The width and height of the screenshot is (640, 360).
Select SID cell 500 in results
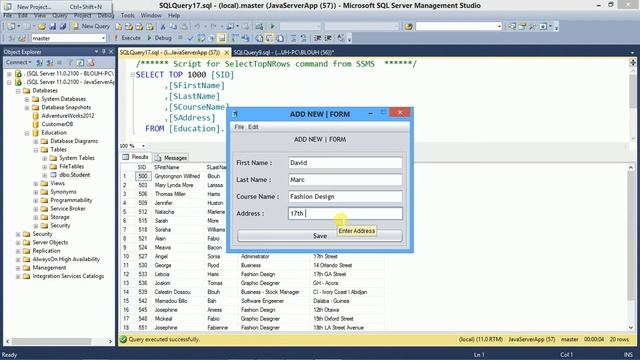pyautogui.click(x=142, y=176)
